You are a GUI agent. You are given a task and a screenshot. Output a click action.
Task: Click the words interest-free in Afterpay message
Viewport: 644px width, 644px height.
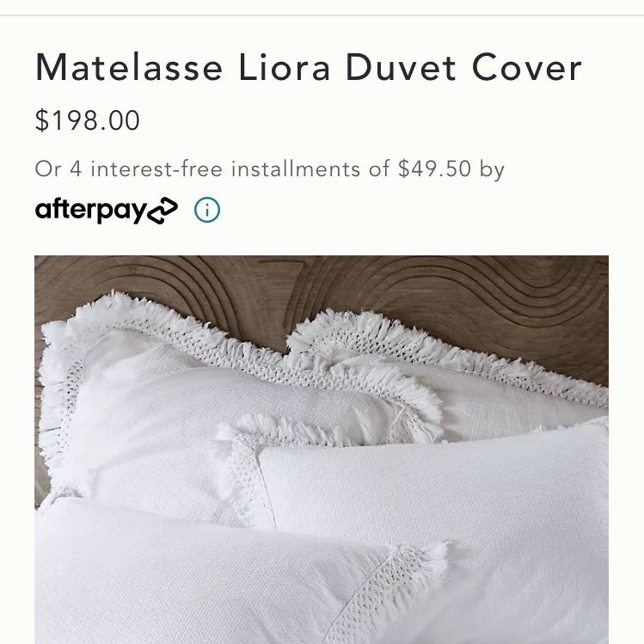(156, 169)
